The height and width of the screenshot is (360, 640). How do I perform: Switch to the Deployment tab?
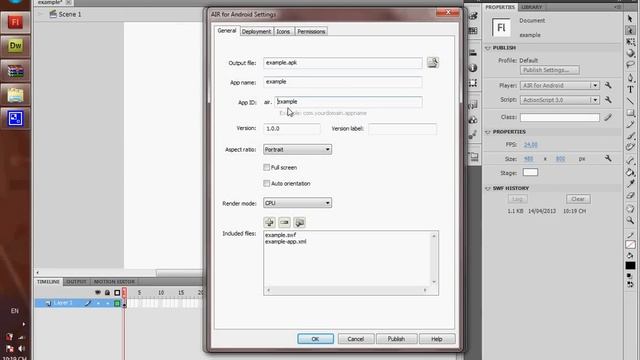click(x=256, y=31)
